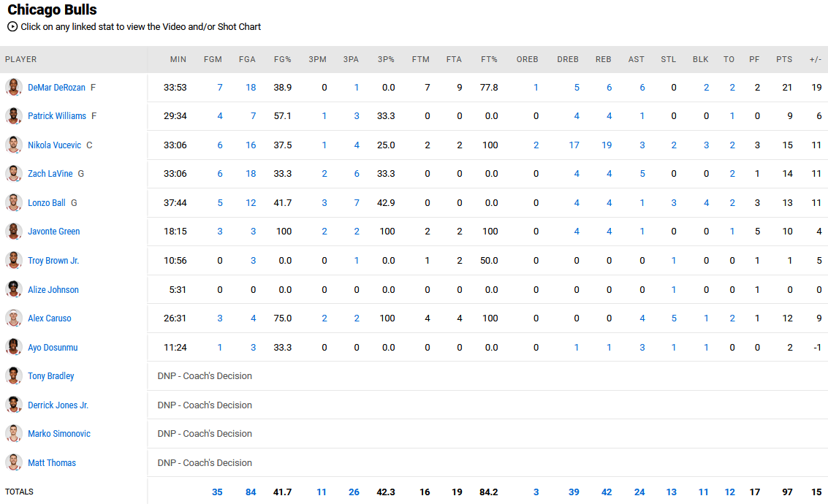
Task: Click DeRozan's 6 assists stat
Action: pos(642,87)
